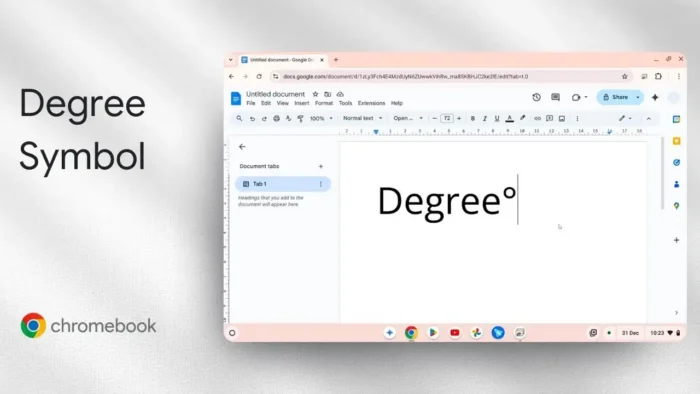The image size is (700, 394).
Task: Click the search menus magnifier icon
Action: coord(239,118)
